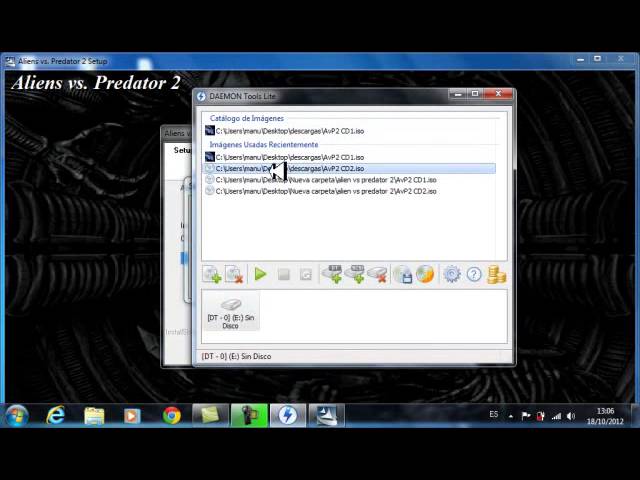Click the Remove virtual drive icon
This screenshot has height=480, width=640.
click(377, 274)
